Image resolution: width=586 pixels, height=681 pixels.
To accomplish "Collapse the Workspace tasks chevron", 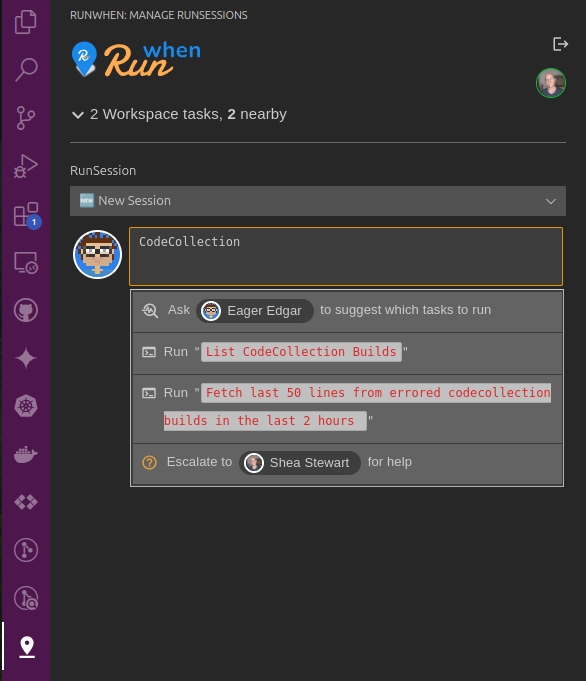I will [78, 115].
